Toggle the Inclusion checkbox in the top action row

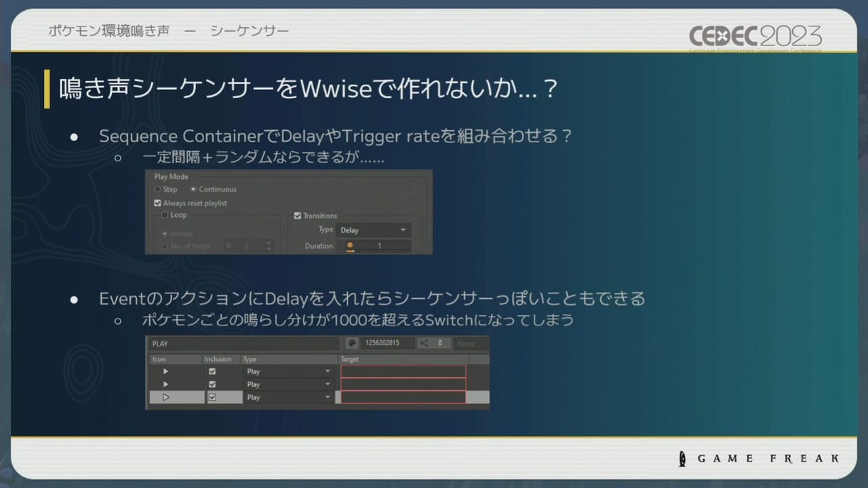[x=212, y=371]
